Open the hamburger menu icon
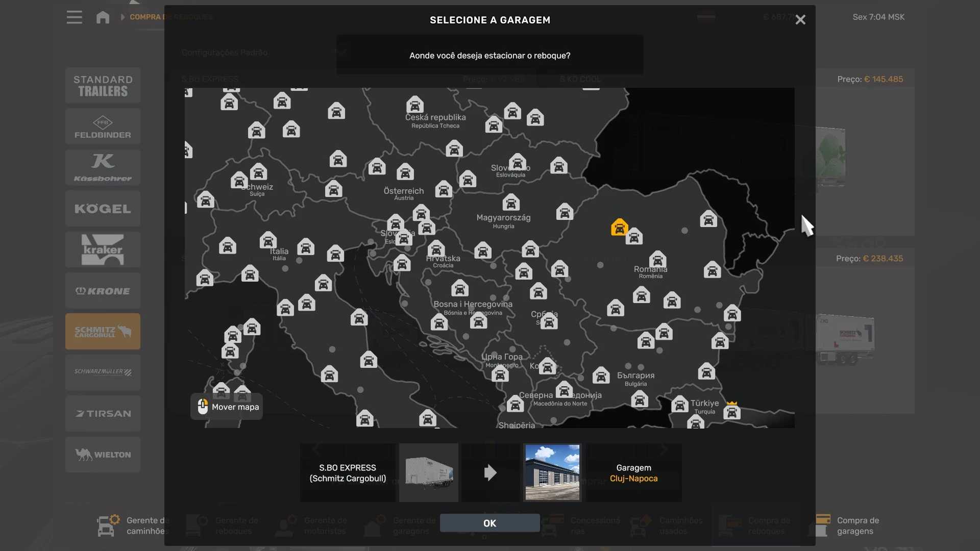Viewport: 980px width, 551px height. pyautogui.click(x=74, y=17)
